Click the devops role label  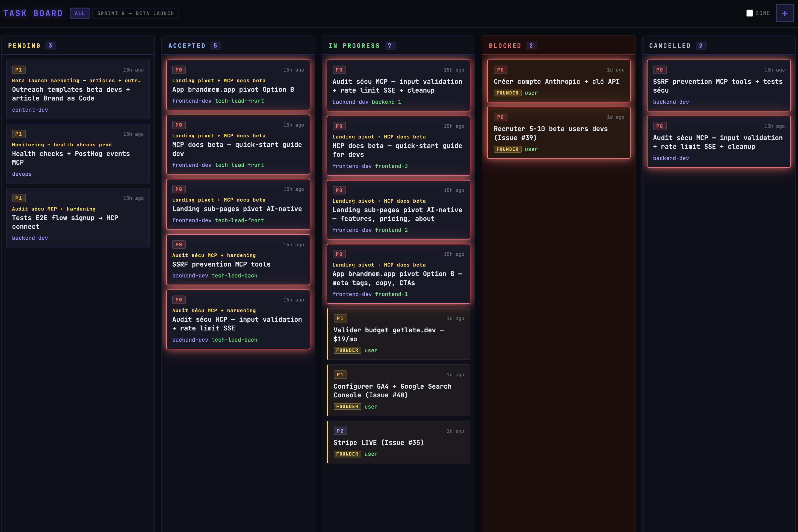pos(22,174)
